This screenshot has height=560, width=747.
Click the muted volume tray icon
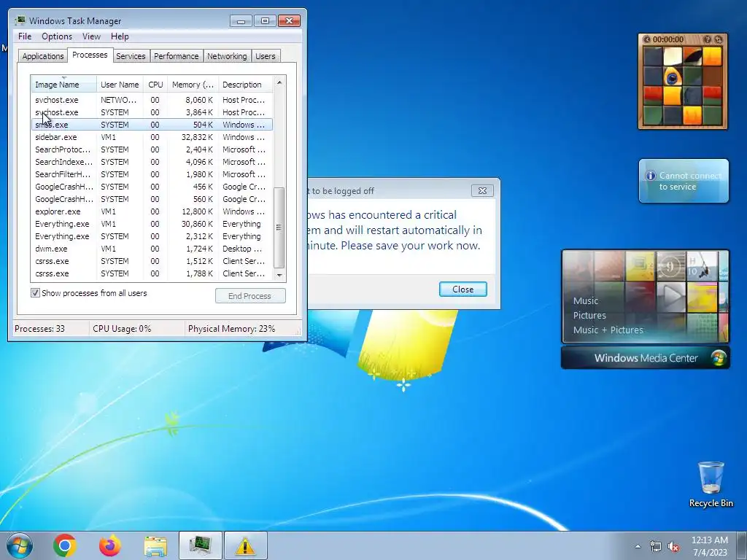click(673, 547)
